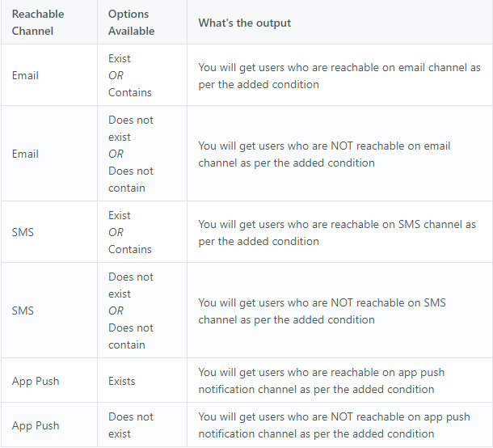
Task: Select the first App Push channel cell
Action: tap(36, 381)
